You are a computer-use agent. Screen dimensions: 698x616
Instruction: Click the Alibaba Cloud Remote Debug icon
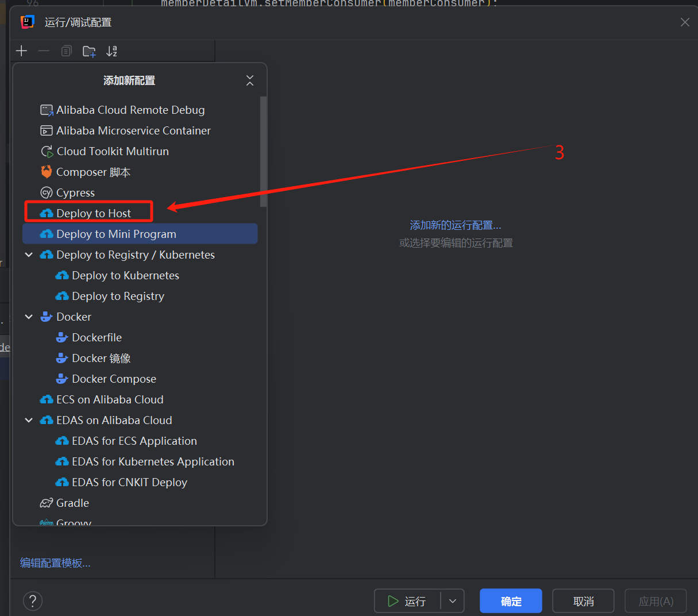pyautogui.click(x=47, y=110)
